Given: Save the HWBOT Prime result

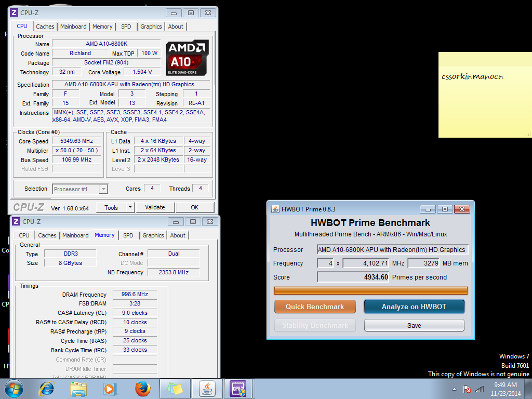Looking at the screenshot, I should click(x=414, y=325).
